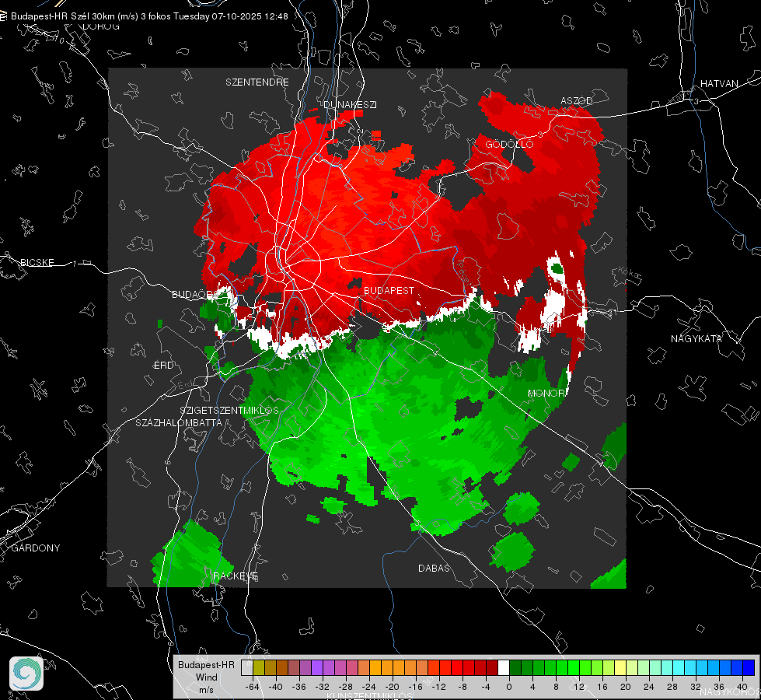Select the white zero-velocity swatch in legend

pos(504,667)
